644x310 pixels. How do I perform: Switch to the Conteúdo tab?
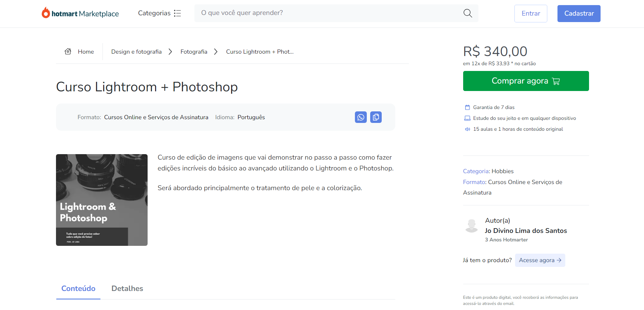click(78, 289)
